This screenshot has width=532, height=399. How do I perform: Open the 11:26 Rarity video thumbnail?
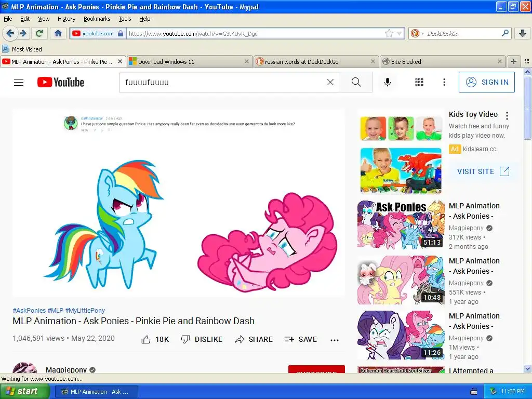pos(401,335)
